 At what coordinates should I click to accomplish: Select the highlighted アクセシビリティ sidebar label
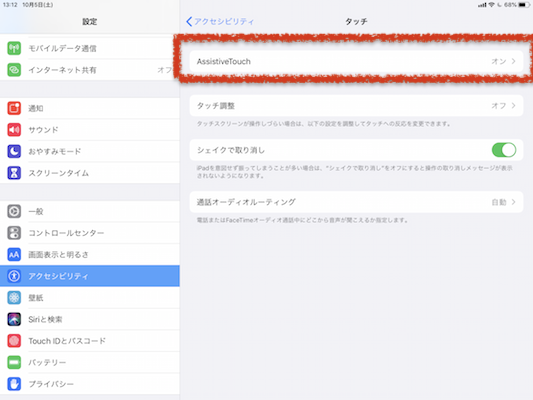coord(58,276)
